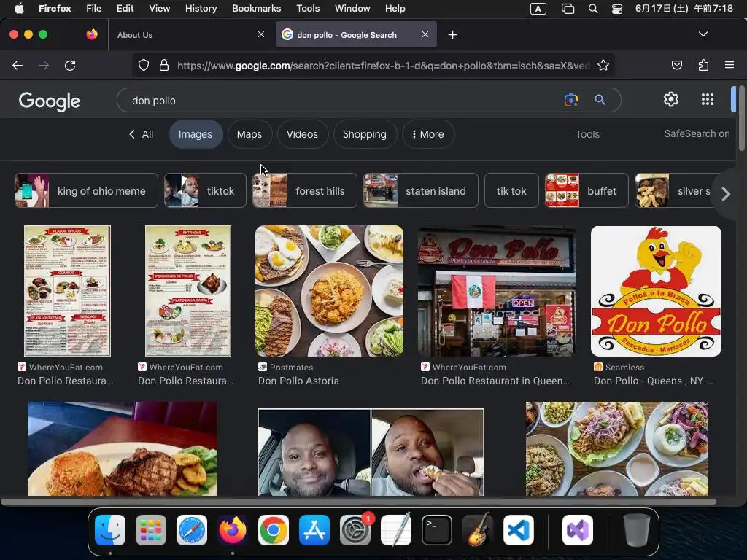Filter by buffet chip

pos(587,190)
